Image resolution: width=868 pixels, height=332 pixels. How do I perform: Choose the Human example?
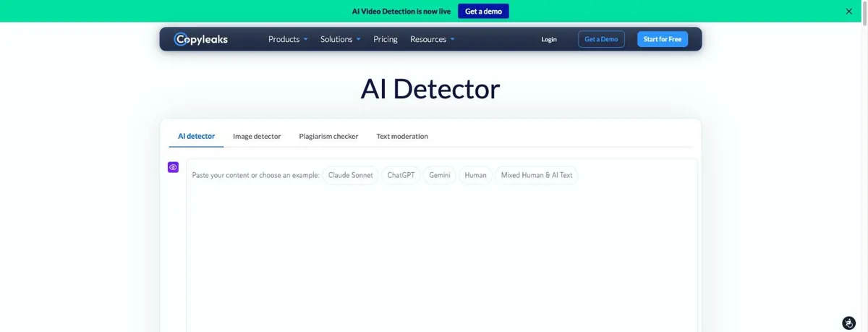click(x=475, y=175)
